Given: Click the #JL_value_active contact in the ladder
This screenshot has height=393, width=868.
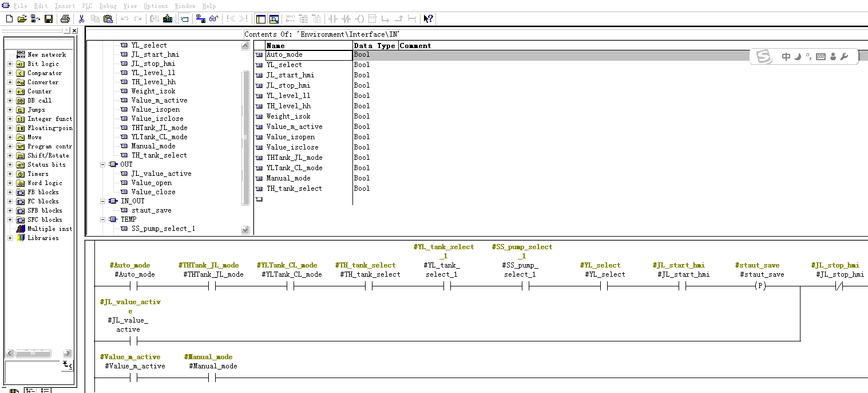Looking at the screenshot, I should click(134, 341).
